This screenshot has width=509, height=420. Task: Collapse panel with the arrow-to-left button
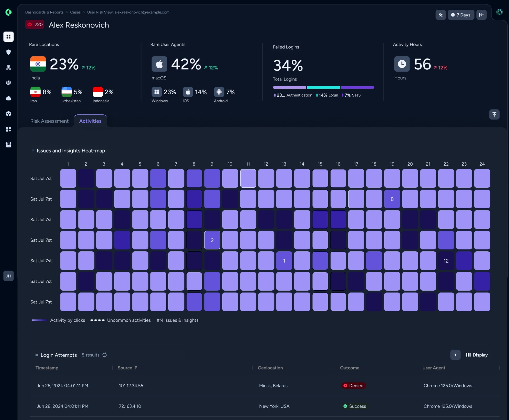point(481,15)
